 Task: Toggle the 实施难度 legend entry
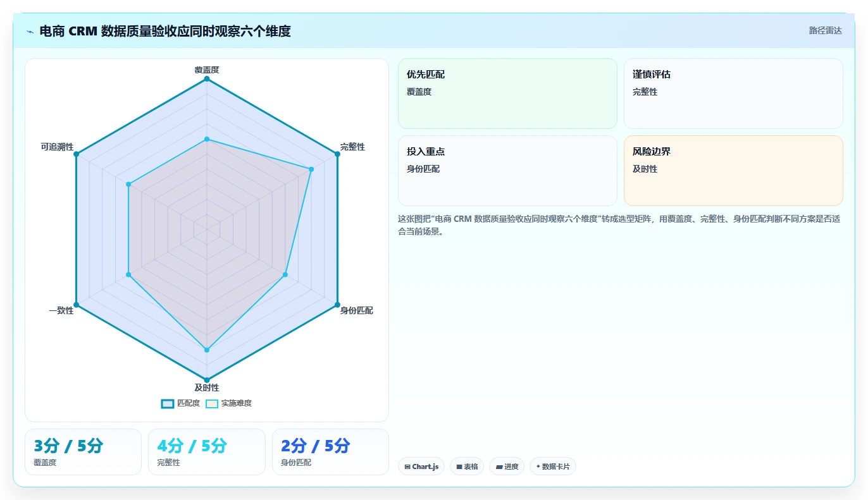tap(229, 403)
